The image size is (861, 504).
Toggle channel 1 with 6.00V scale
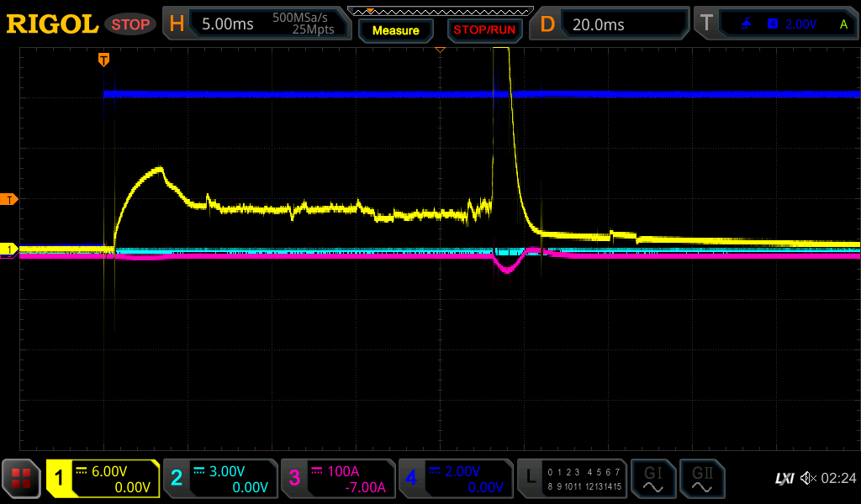tap(103, 479)
